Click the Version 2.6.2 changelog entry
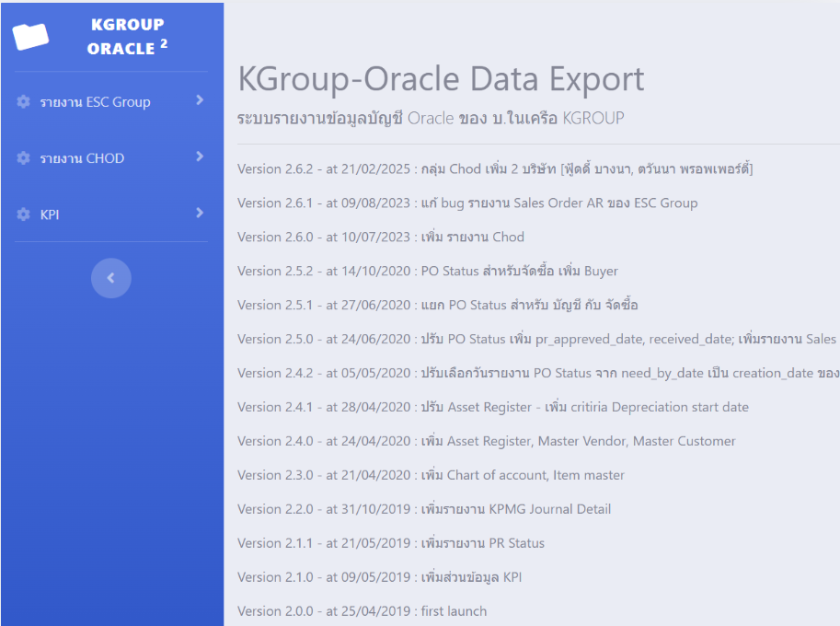 tap(495, 168)
